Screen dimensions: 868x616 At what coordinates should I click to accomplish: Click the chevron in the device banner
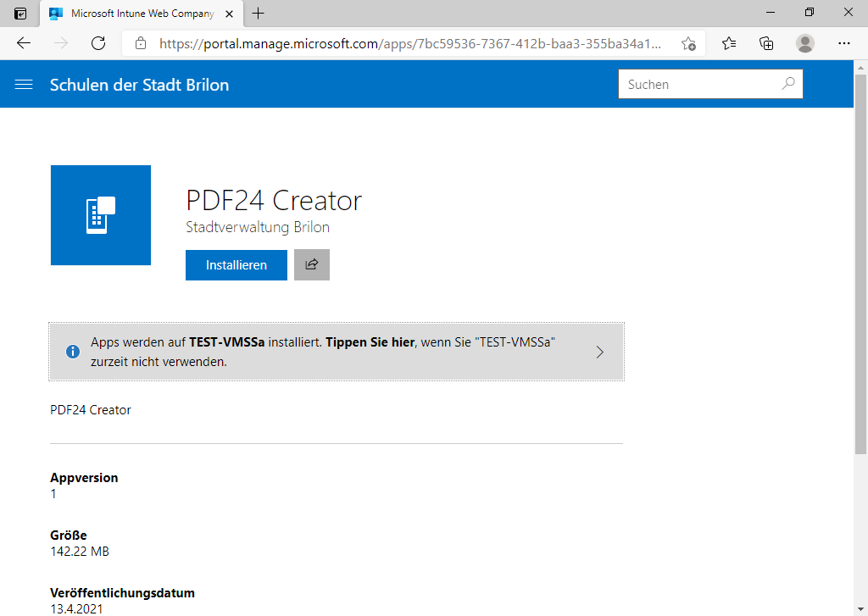point(600,352)
